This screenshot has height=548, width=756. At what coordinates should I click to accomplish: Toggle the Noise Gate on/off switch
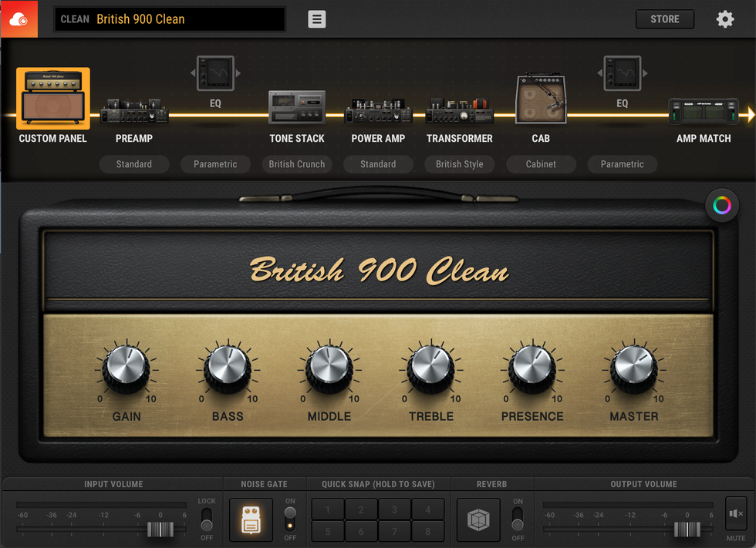[290, 519]
